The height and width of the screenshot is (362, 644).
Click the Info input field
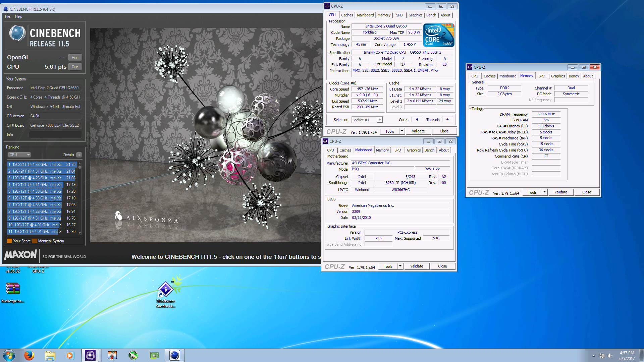[55, 135]
